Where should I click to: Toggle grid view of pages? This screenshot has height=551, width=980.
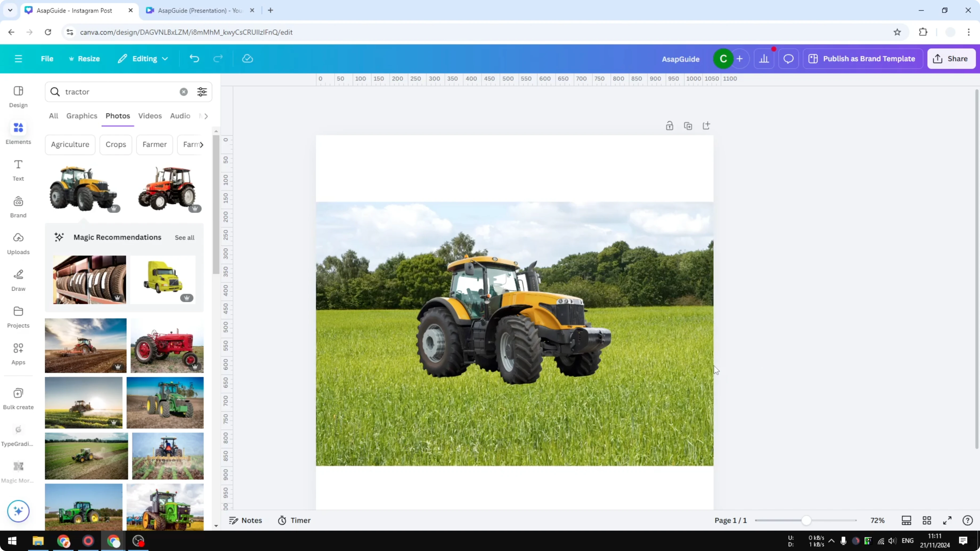pyautogui.click(x=927, y=520)
